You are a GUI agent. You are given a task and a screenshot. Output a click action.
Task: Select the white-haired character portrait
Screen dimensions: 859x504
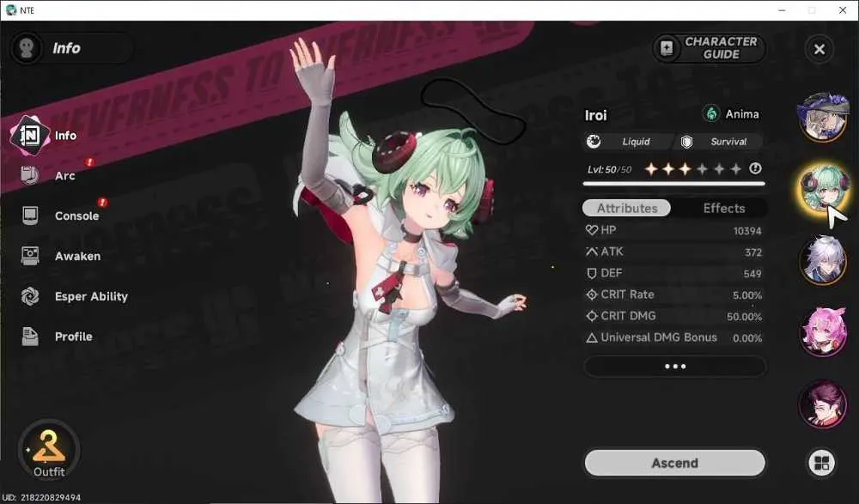pyautogui.click(x=823, y=260)
